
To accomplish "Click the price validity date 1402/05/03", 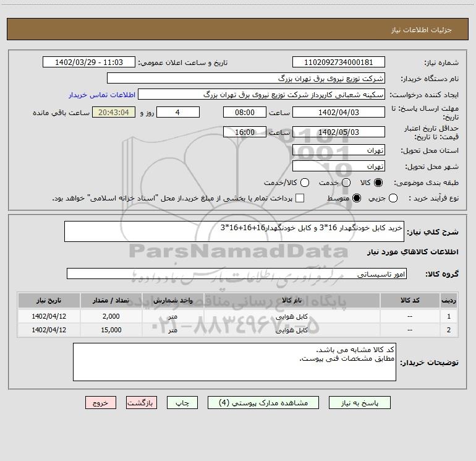I will pyautogui.click(x=339, y=132).
